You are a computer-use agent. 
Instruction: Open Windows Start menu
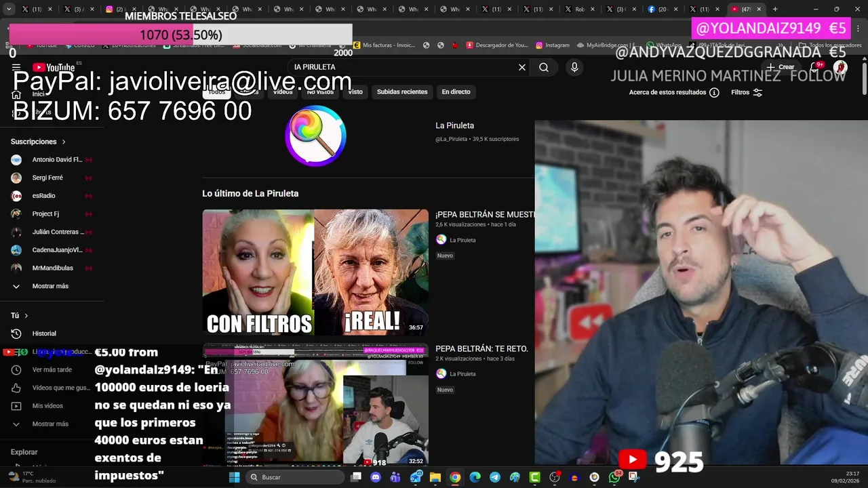point(235,477)
